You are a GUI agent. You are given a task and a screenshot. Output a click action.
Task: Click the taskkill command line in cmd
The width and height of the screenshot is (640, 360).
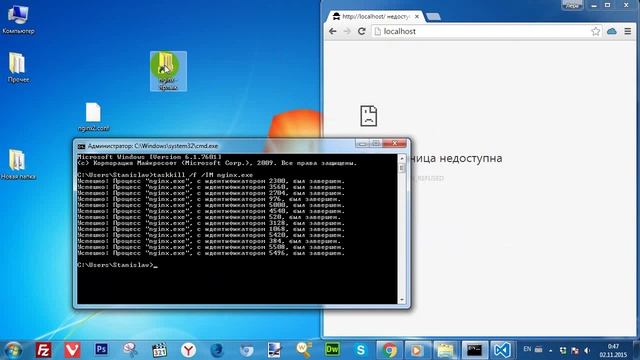165,175
